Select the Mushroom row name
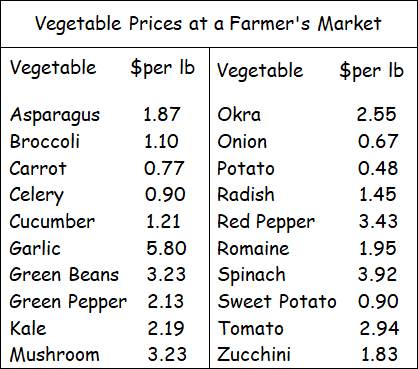This screenshot has height=369, width=418. coord(55,355)
